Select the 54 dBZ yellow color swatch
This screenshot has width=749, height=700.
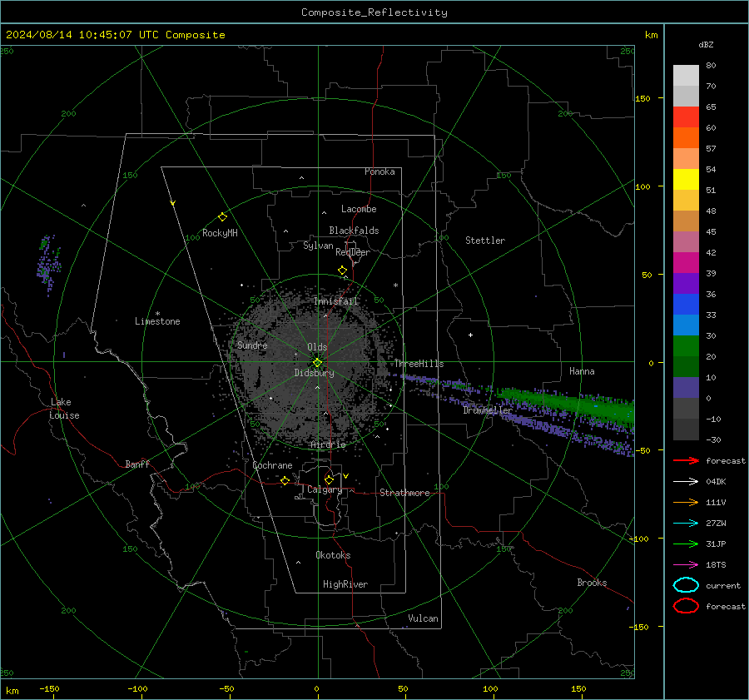[686, 179]
